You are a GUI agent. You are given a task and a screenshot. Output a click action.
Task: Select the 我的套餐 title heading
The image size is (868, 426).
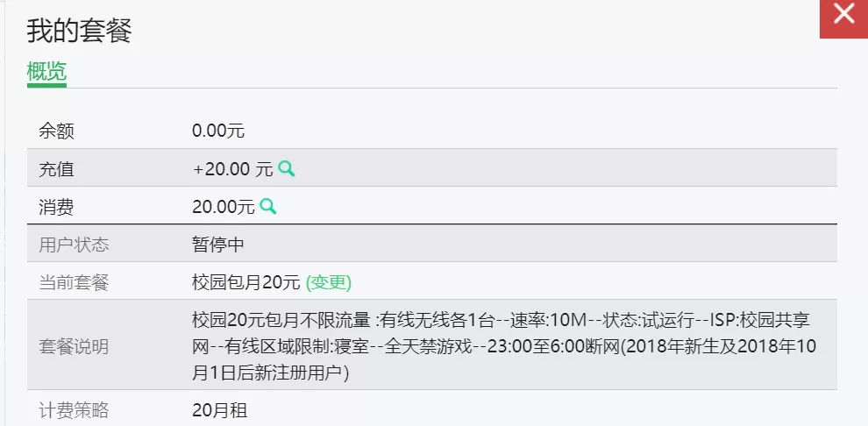pyautogui.click(x=79, y=31)
